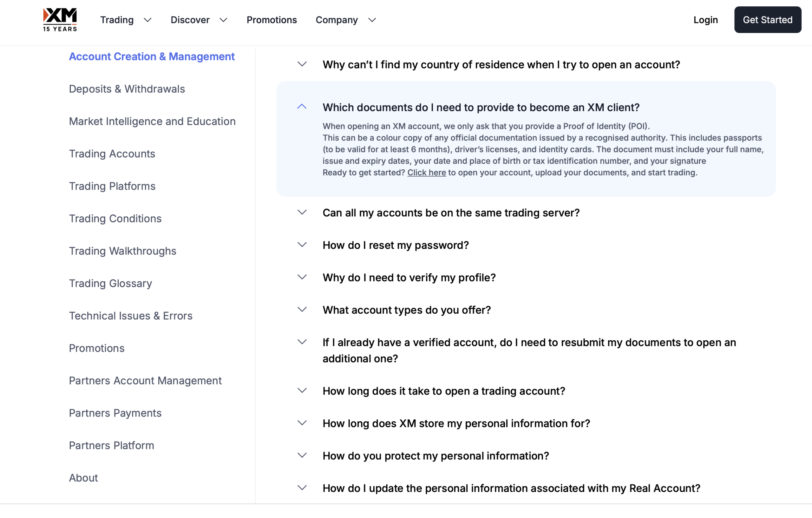Open Trading Platforms FAQ category
The height and width of the screenshot is (518, 812).
112,186
